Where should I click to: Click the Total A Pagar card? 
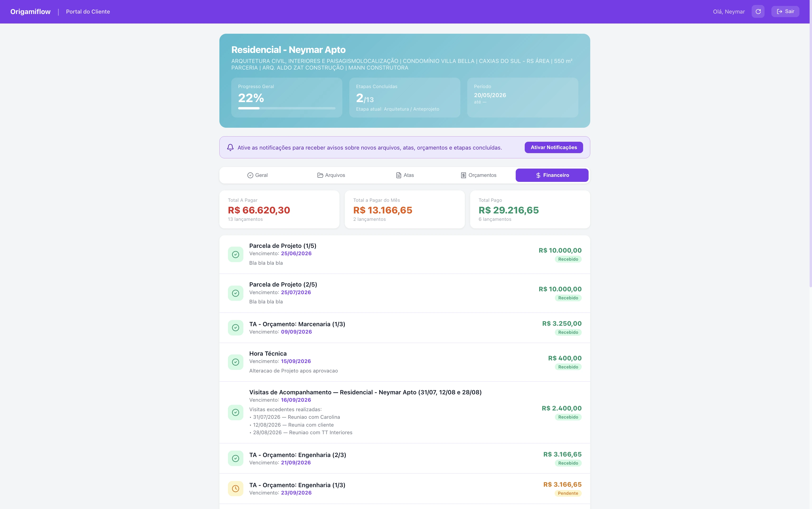(279, 209)
